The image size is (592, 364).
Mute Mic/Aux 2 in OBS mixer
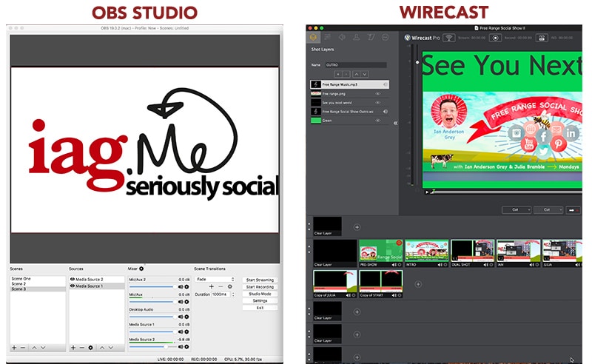point(181,286)
